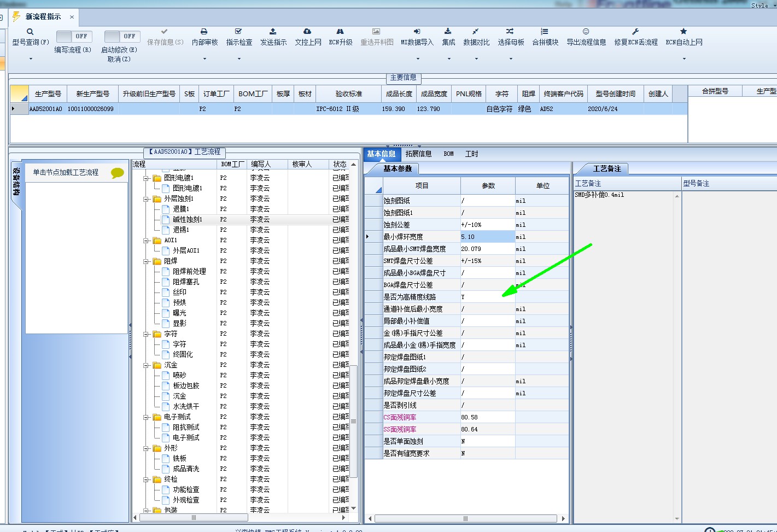Click the 数据对比 icon

click(476, 32)
